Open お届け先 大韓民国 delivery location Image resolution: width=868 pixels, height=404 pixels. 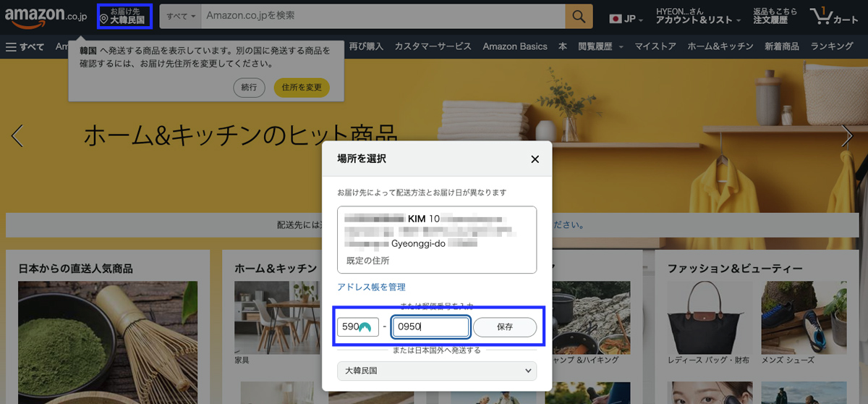pos(124,16)
